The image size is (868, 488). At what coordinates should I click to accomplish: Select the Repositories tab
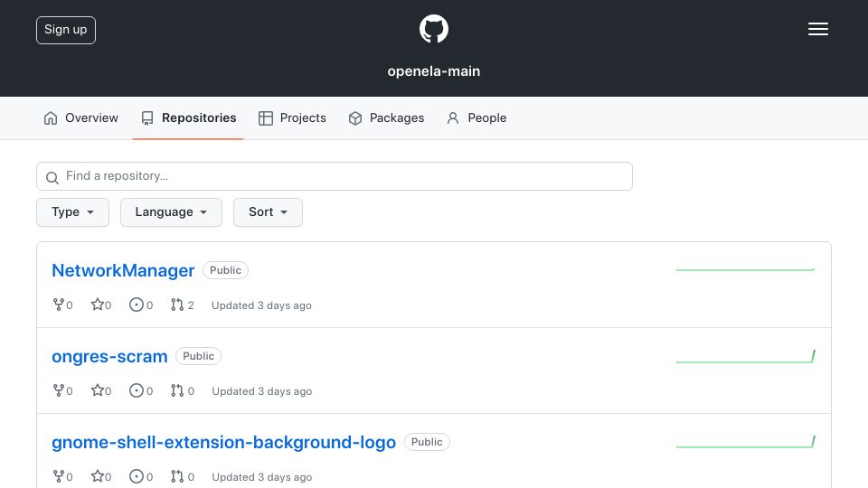[x=188, y=117]
